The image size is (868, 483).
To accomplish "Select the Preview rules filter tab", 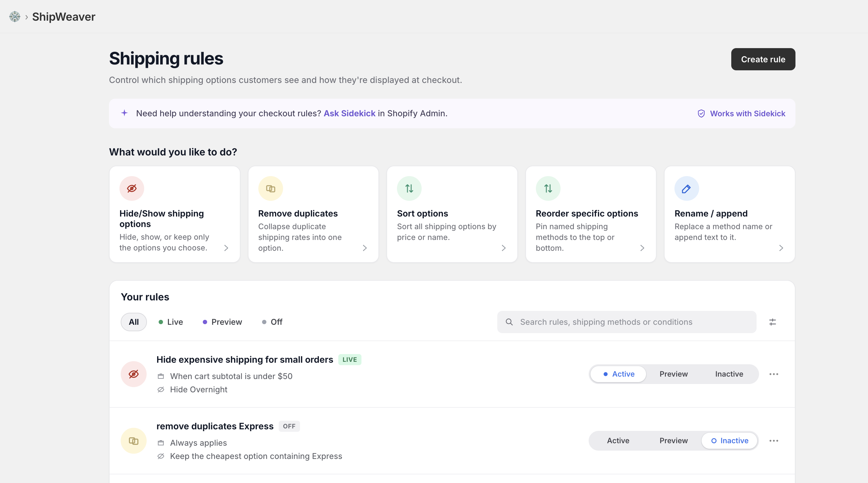I will [222, 322].
